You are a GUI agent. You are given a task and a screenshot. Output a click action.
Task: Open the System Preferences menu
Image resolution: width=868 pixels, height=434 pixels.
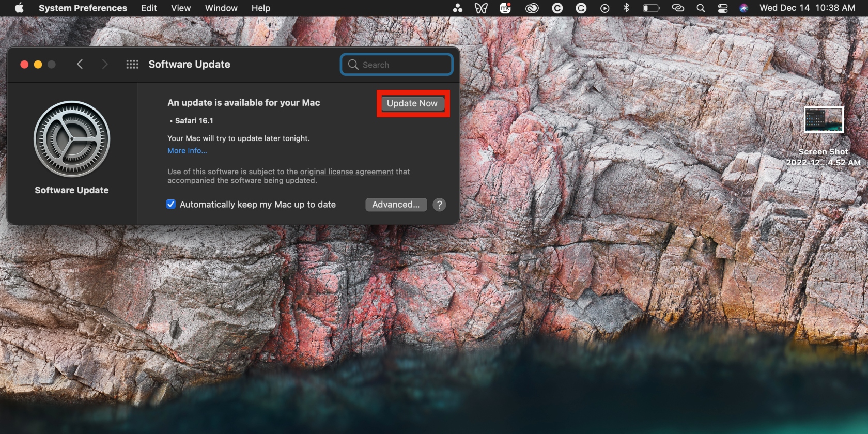pyautogui.click(x=83, y=8)
